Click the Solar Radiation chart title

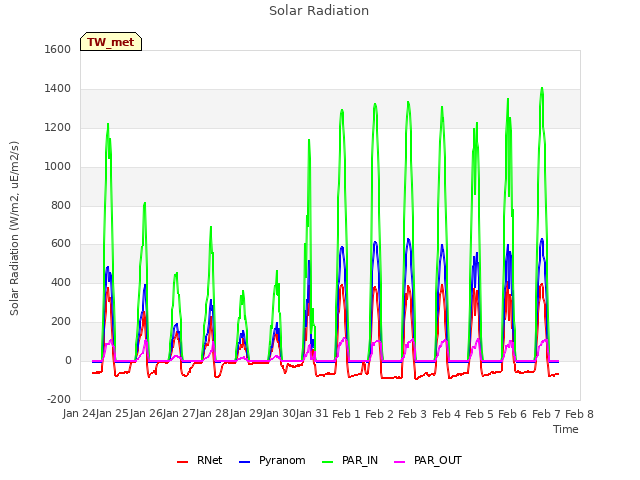(319, 11)
